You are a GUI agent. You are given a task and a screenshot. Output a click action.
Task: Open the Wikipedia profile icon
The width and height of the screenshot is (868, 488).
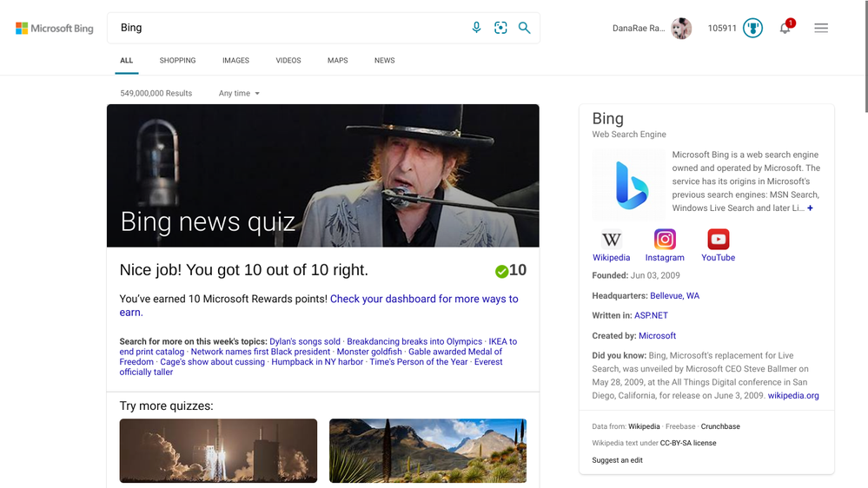pyautogui.click(x=611, y=240)
